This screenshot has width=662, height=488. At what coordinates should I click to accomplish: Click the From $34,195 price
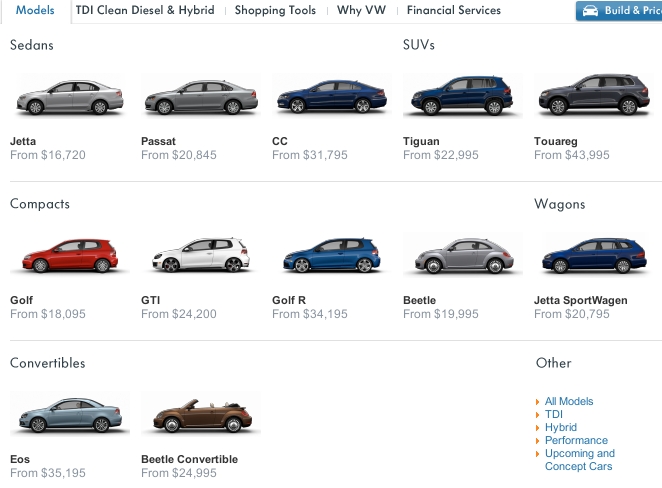pyautogui.click(x=309, y=314)
